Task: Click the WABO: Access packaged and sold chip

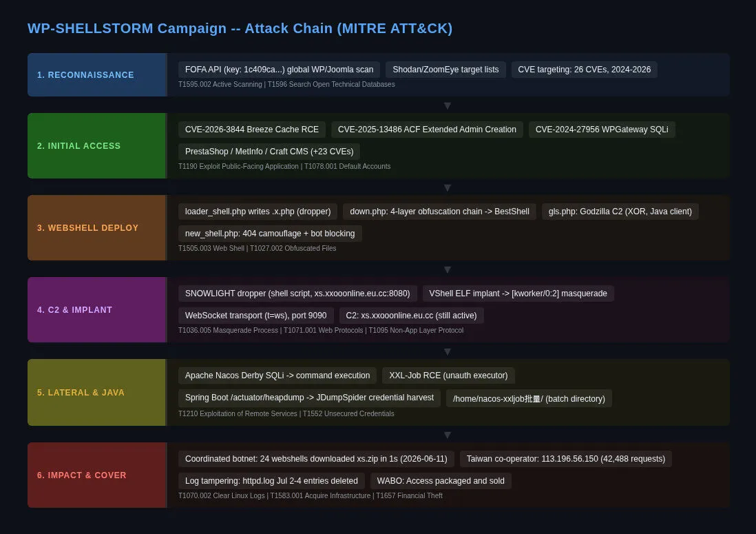Action: (x=441, y=481)
